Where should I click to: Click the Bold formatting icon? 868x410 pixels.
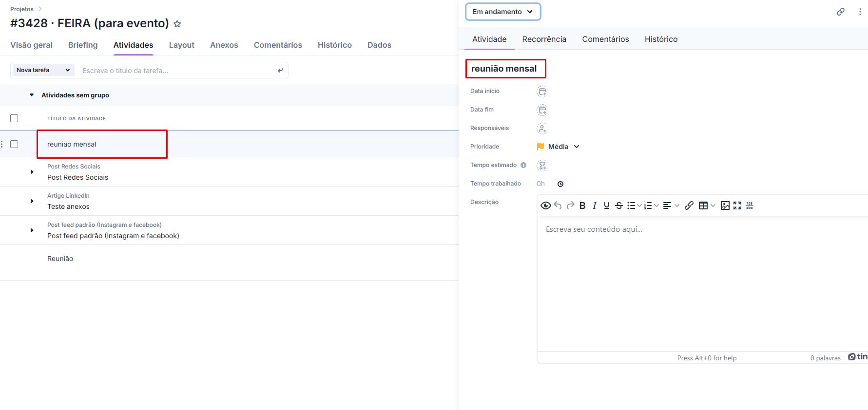[582, 205]
